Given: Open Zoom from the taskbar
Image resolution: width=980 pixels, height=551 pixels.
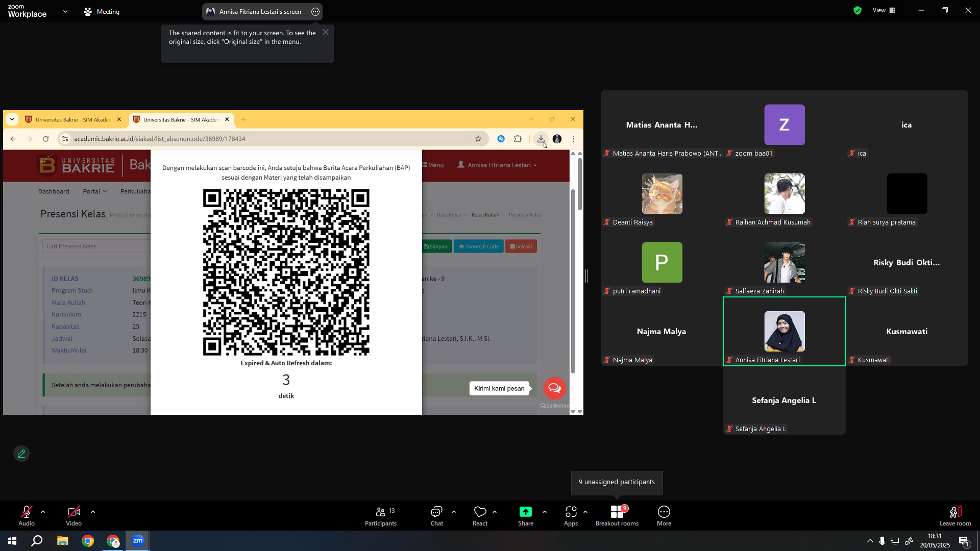Looking at the screenshot, I should (138, 541).
